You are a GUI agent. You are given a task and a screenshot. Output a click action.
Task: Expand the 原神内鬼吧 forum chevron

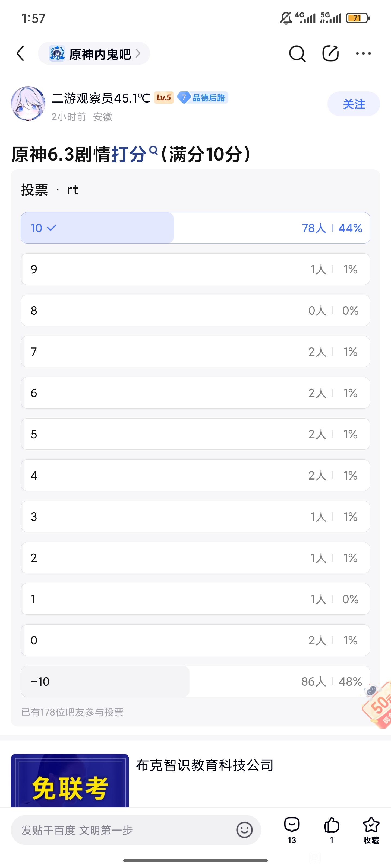click(138, 53)
